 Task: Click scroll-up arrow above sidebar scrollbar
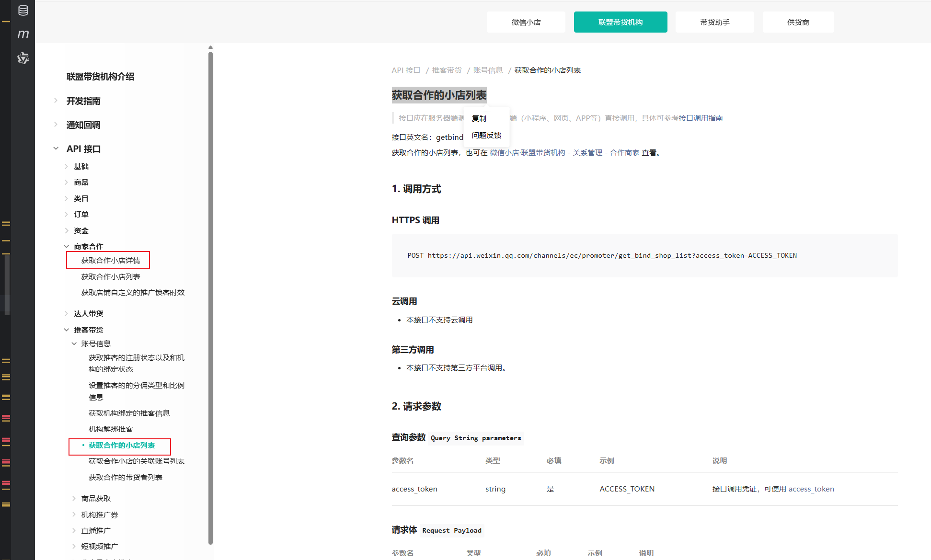210,47
